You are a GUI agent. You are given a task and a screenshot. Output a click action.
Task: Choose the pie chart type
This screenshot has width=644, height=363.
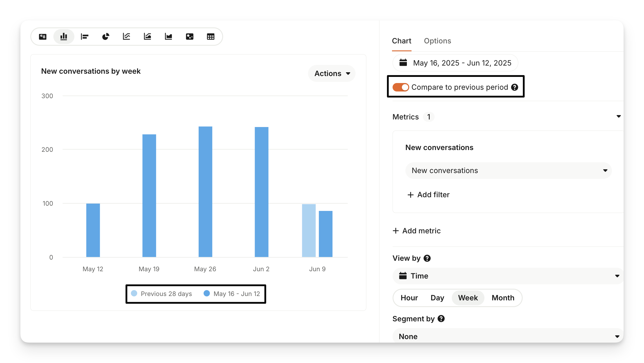(x=106, y=36)
